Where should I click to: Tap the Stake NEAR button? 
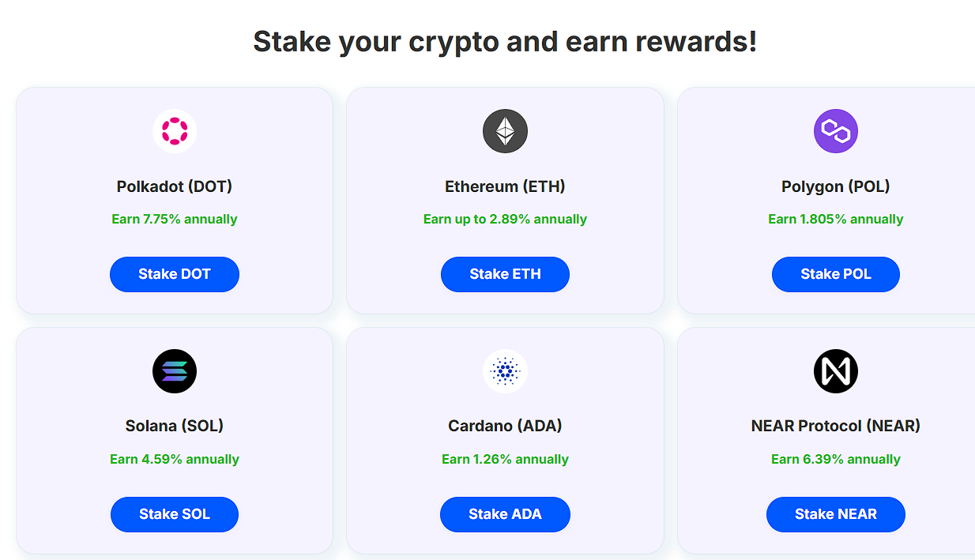point(835,514)
